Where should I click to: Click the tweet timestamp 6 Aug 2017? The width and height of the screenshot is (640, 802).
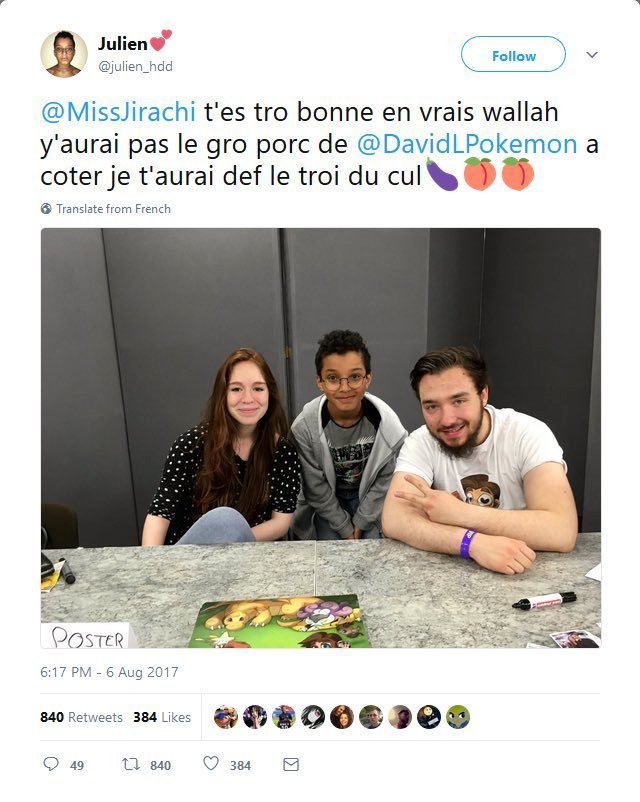[x=109, y=672]
